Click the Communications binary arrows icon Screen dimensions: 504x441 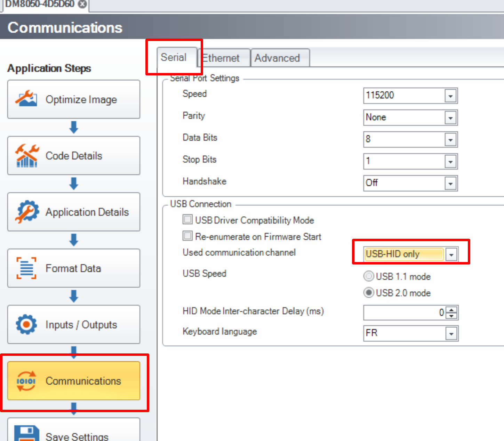click(26, 381)
